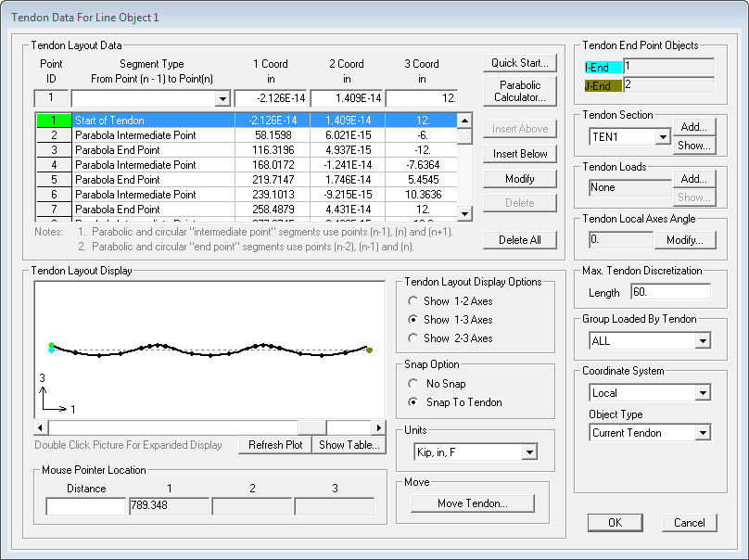Click the Distance input field
The image size is (749, 560).
point(86,506)
